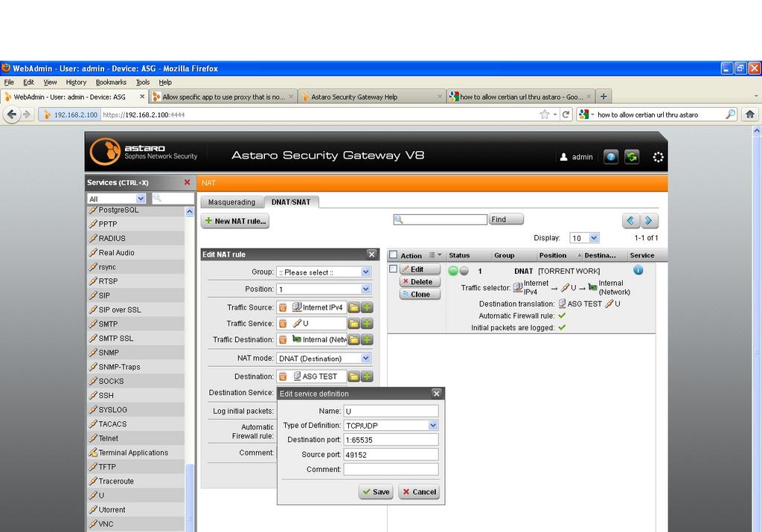Close the Edit service definition dialog

coord(436,394)
